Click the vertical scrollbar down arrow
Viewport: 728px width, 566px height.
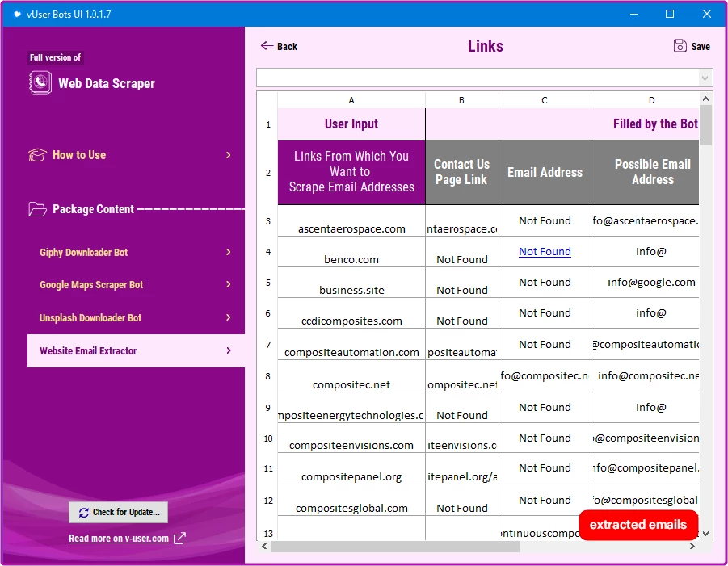point(705,533)
